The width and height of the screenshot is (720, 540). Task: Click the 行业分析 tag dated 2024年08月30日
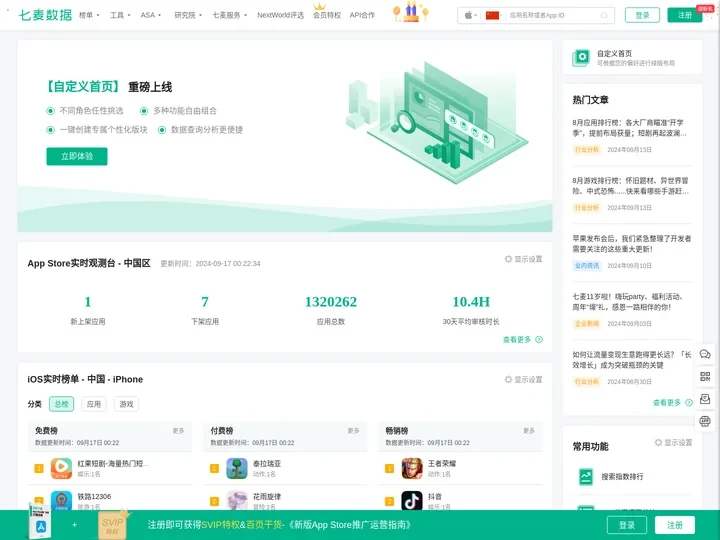[586, 382]
